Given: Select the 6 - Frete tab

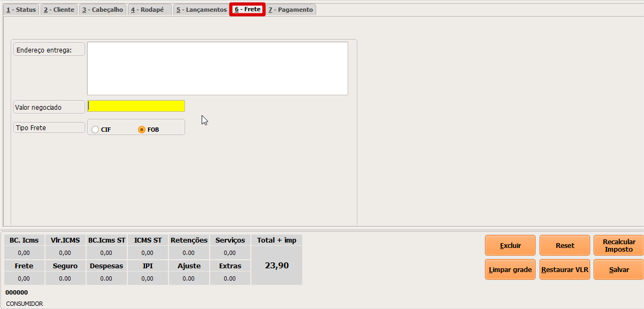Looking at the screenshot, I should coord(247,10).
